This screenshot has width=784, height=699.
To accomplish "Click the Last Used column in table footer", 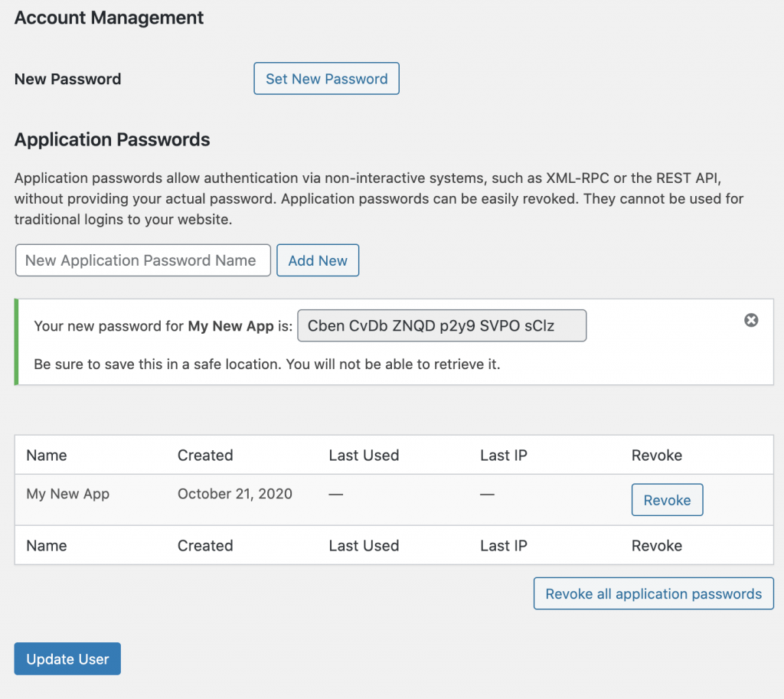I will 364,545.
